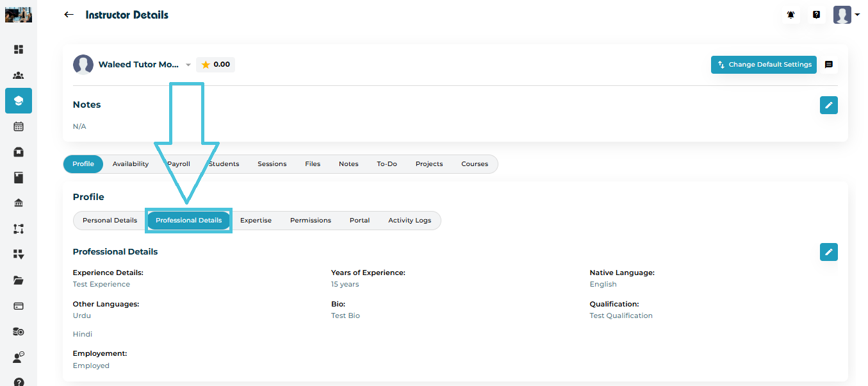Image resolution: width=868 pixels, height=386 pixels.
Task: Click the star rating 0.00 badge
Action: click(215, 65)
